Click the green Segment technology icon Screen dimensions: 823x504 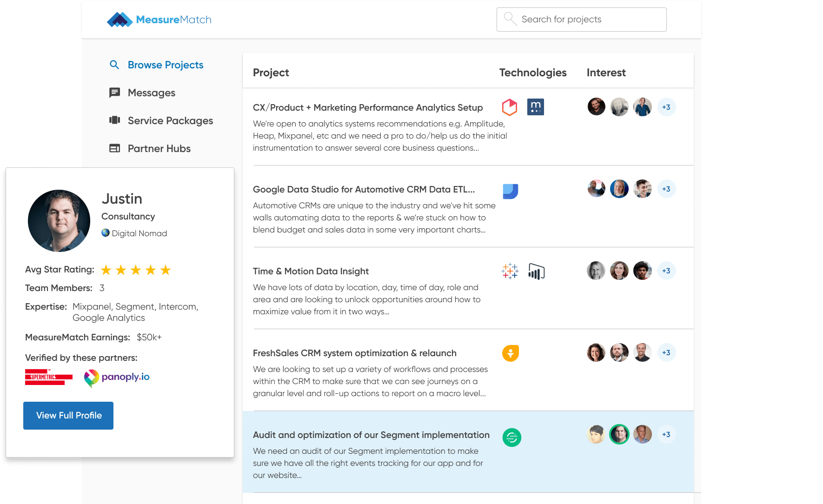click(511, 437)
